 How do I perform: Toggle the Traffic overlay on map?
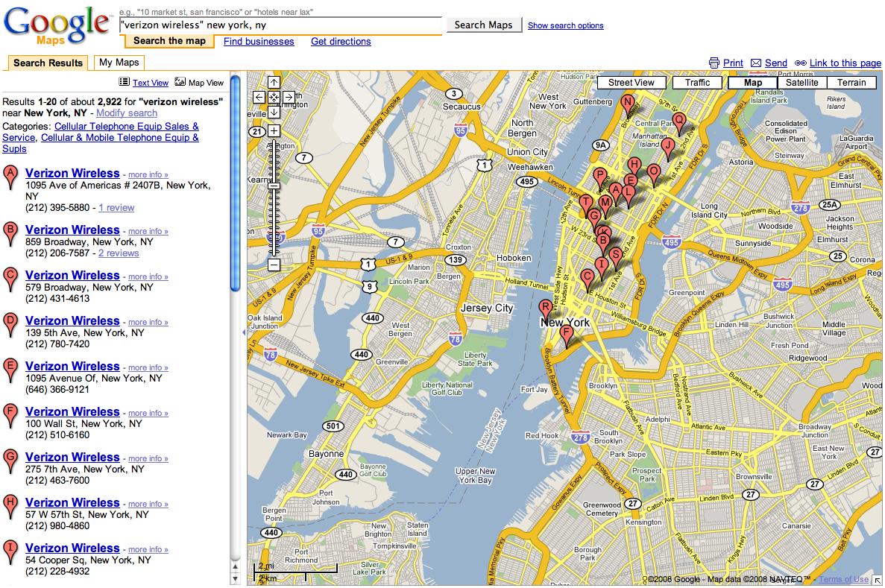tap(697, 83)
